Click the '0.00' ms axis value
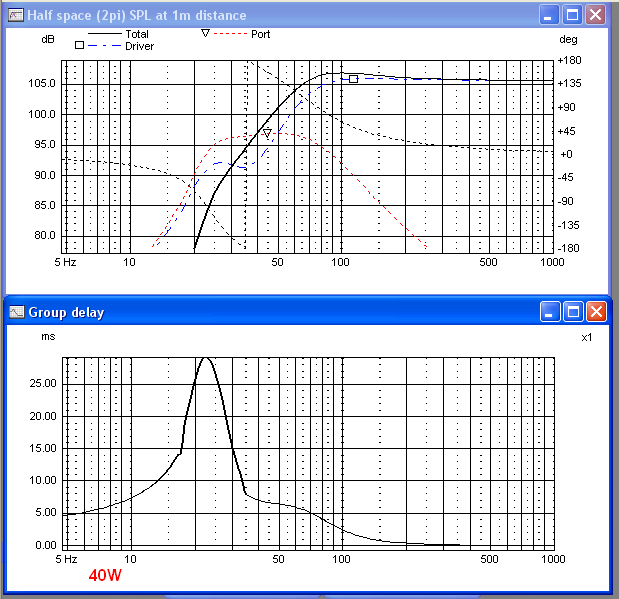The image size is (619, 599). [46, 545]
